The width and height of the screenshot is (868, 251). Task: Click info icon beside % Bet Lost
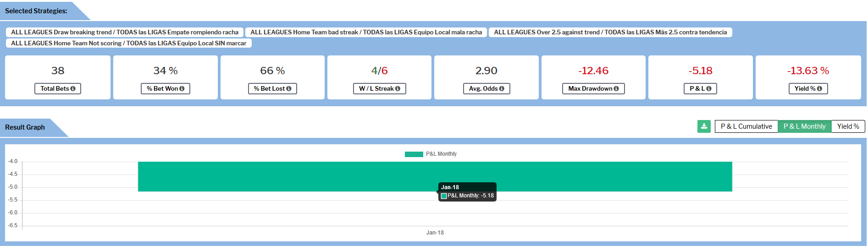click(289, 89)
